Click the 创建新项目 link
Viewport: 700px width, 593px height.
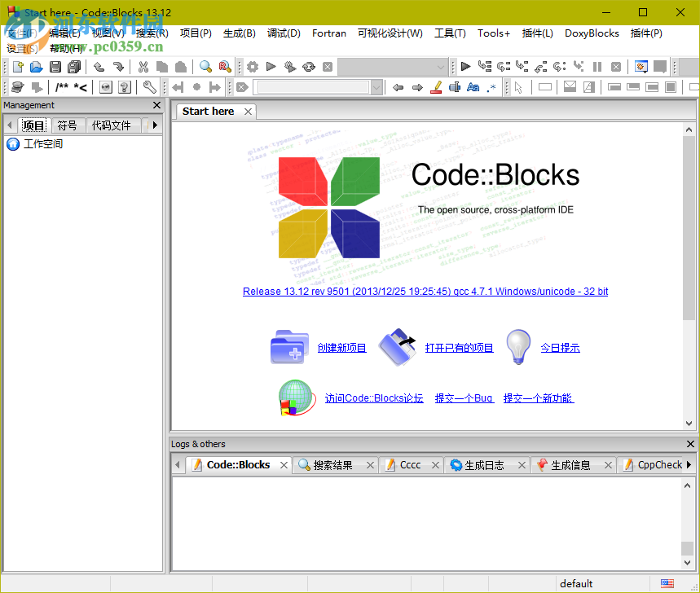341,347
